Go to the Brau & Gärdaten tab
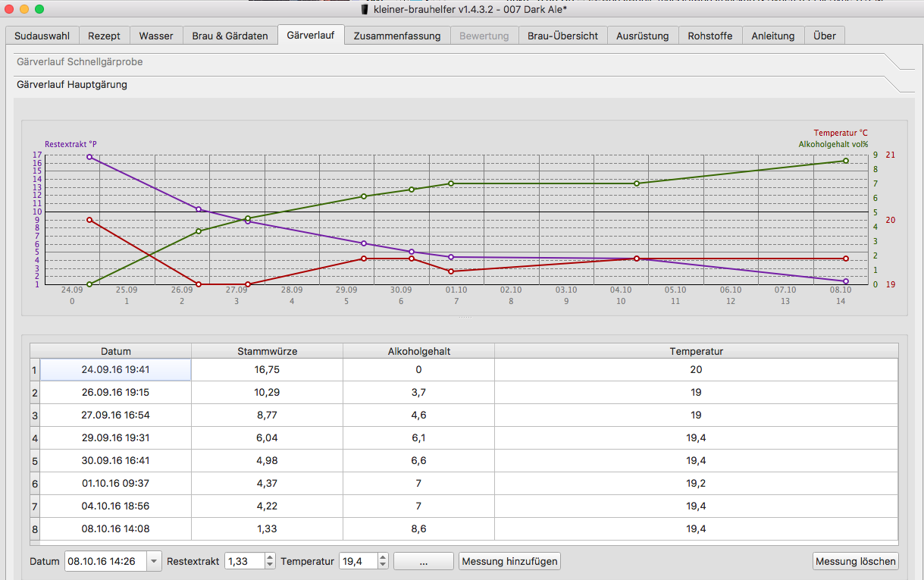Image resolution: width=924 pixels, height=580 pixels. tap(230, 36)
